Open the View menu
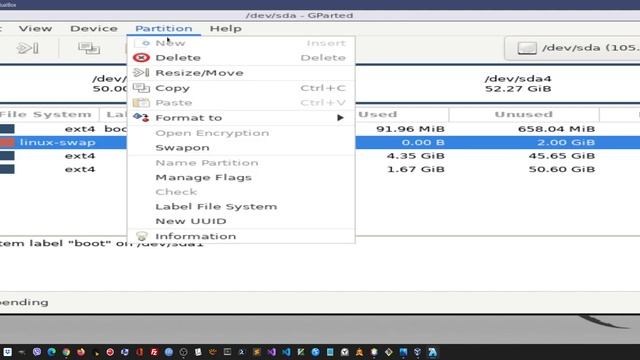Image resolution: width=640 pixels, height=360 pixels. (36, 29)
